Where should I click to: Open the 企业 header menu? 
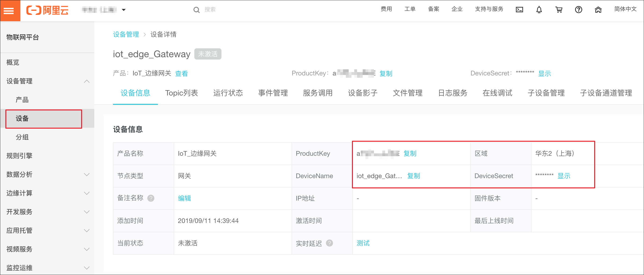pyautogui.click(x=457, y=9)
